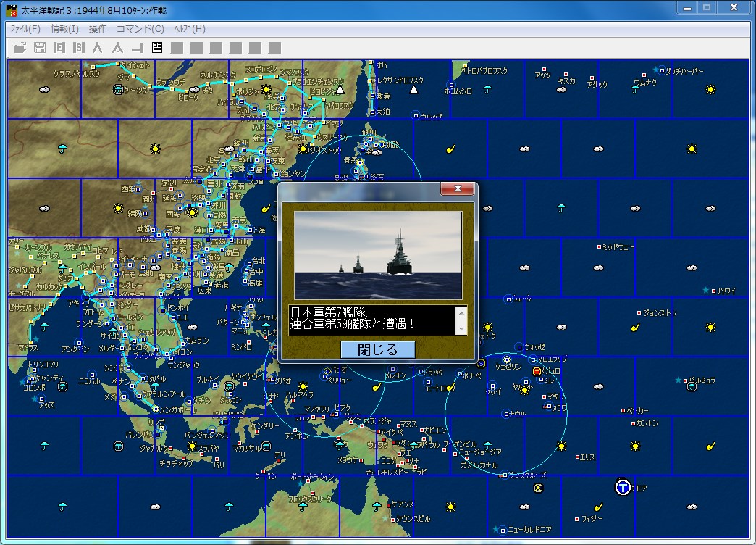
Task: Click the map label マドラス
Action: 28,348
